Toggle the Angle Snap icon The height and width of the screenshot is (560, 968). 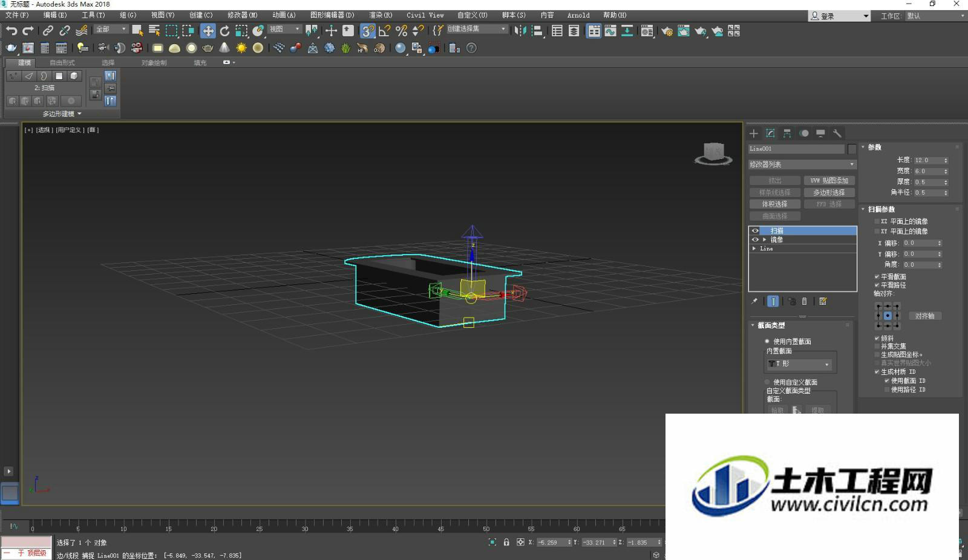click(x=384, y=31)
